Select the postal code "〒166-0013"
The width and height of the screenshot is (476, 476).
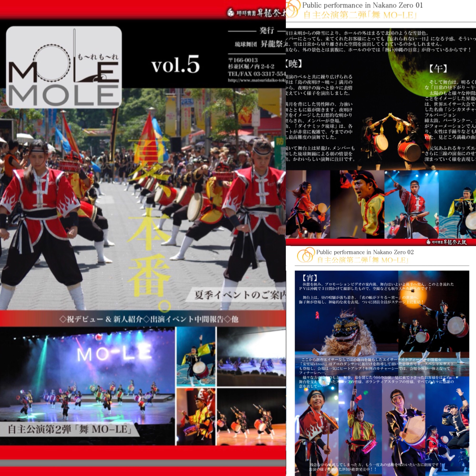click(243, 60)
